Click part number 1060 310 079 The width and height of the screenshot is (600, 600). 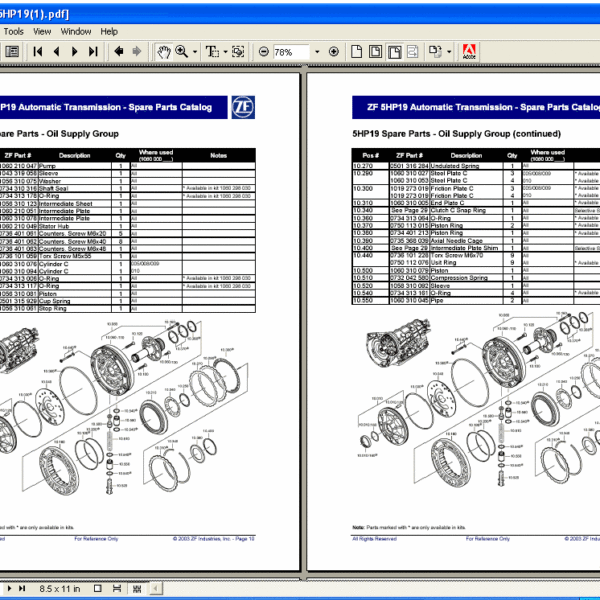[409, 271]
